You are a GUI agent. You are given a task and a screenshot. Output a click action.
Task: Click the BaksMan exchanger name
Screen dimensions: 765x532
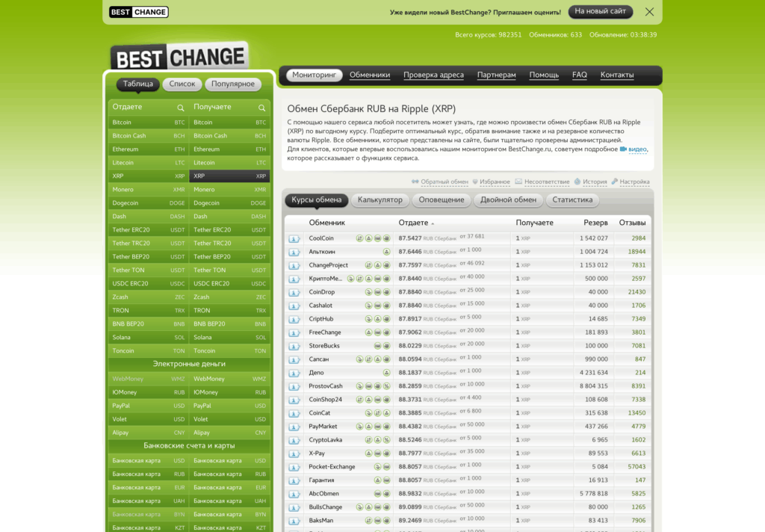tap(321, 520)
